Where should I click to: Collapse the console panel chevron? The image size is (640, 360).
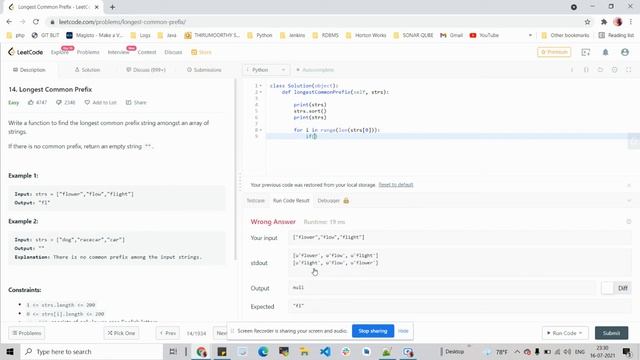pyautogui.click(x=629, y=200)
